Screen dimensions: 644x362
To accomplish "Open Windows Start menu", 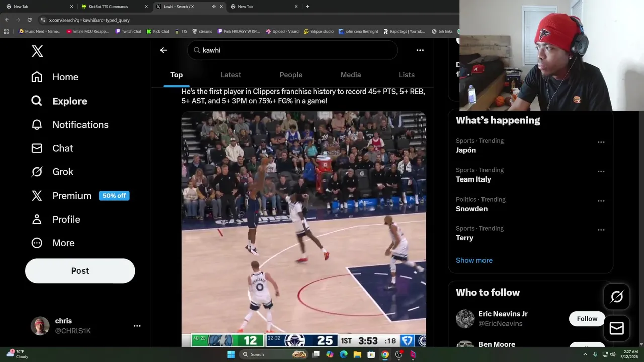I will coord(231,354).
